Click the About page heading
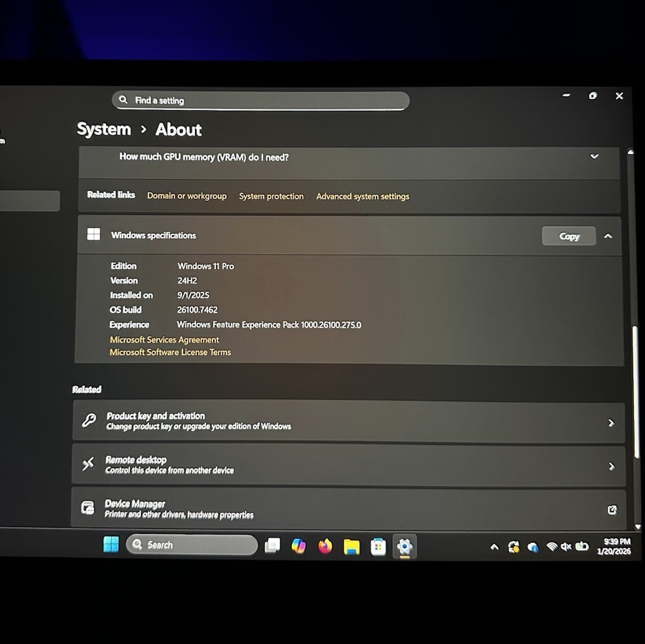The image size is (645, 644). tap(178, 130)
